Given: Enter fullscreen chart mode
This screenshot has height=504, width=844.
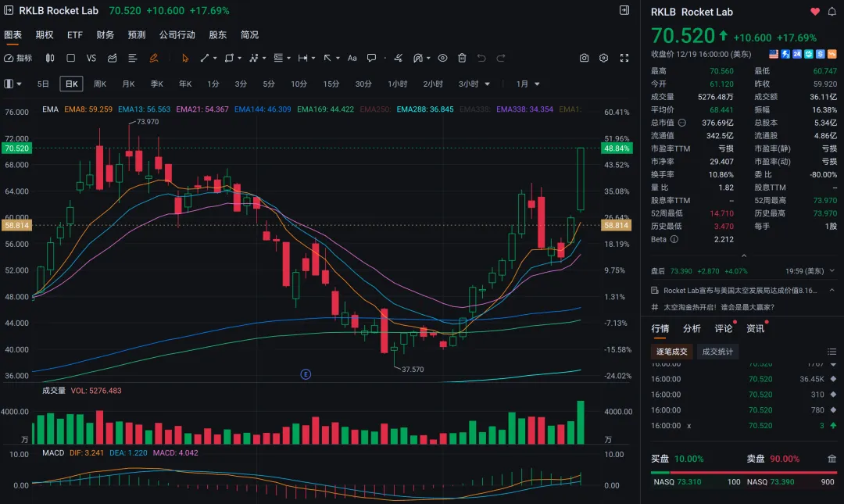Looking at the screenshot, I should 624,58.
